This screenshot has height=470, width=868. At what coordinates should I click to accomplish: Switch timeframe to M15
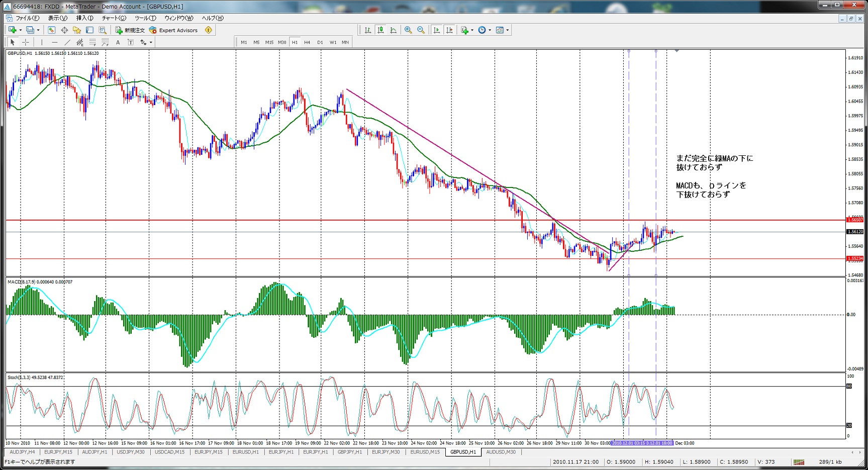point(269,42)
